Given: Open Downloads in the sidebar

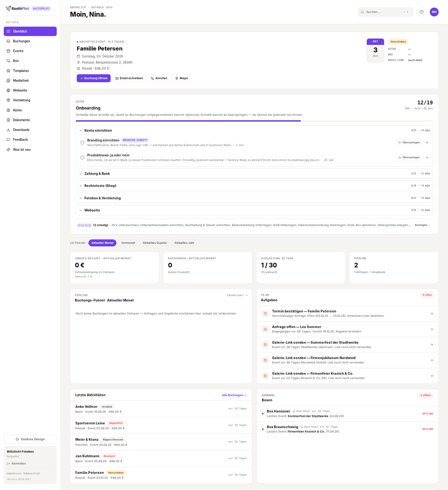Looking at the screenshot, I should point(30,130).
